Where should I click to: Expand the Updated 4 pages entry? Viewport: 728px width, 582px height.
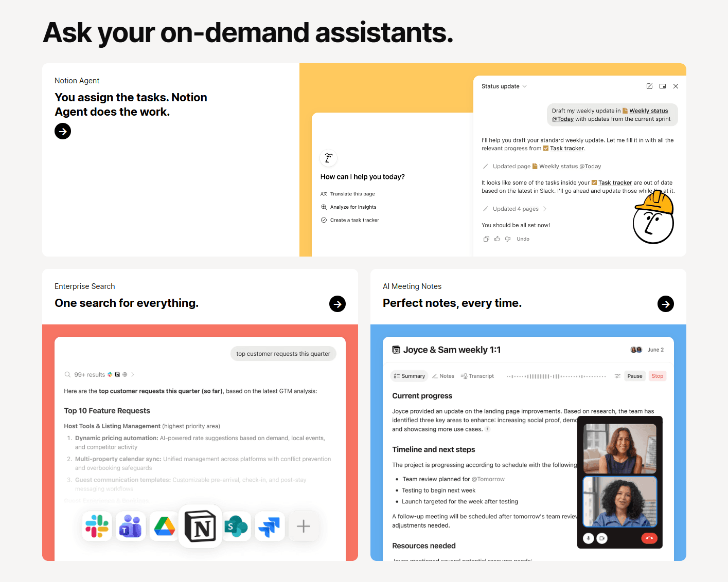pos(544,209)
